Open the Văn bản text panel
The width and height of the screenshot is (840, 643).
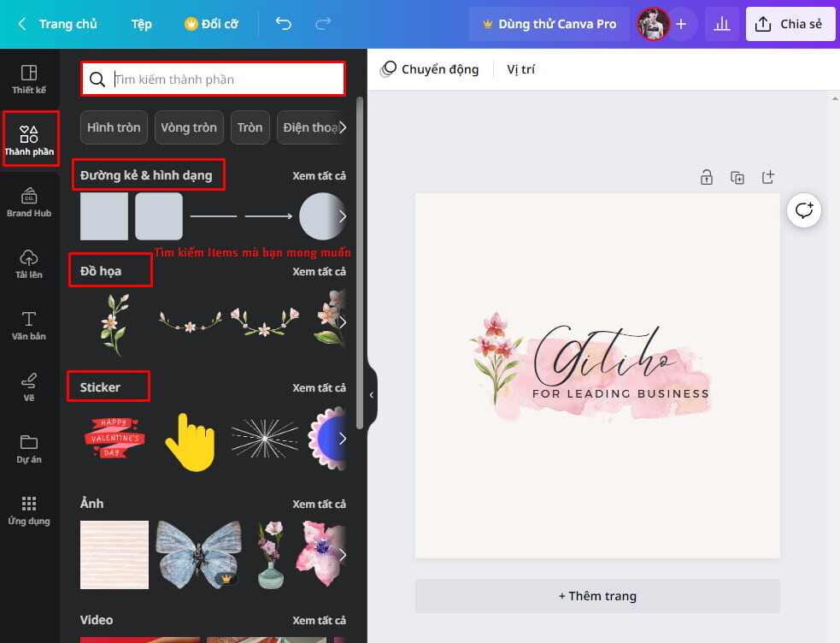(29, 325)
